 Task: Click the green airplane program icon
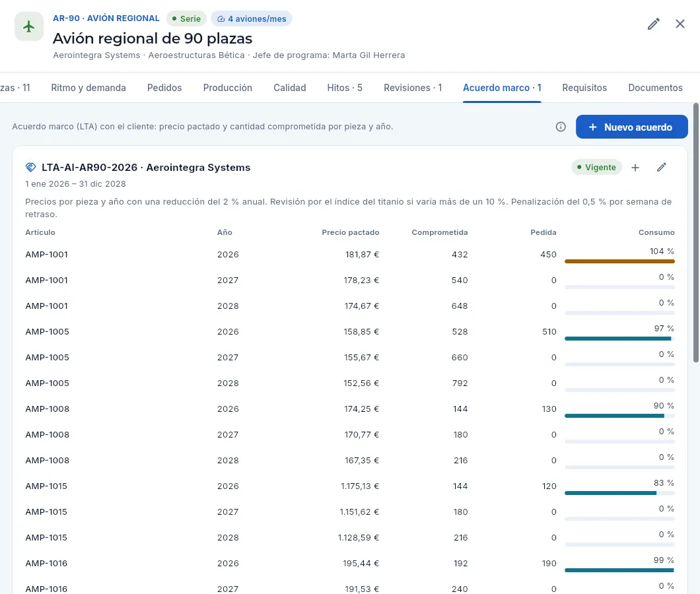click(x=29, y=27)
